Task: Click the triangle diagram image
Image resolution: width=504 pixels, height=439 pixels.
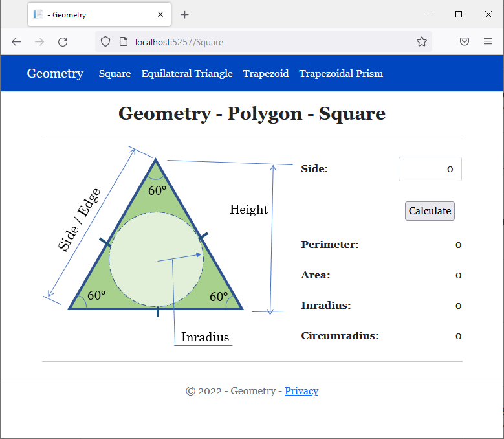Action: (168, 246)
